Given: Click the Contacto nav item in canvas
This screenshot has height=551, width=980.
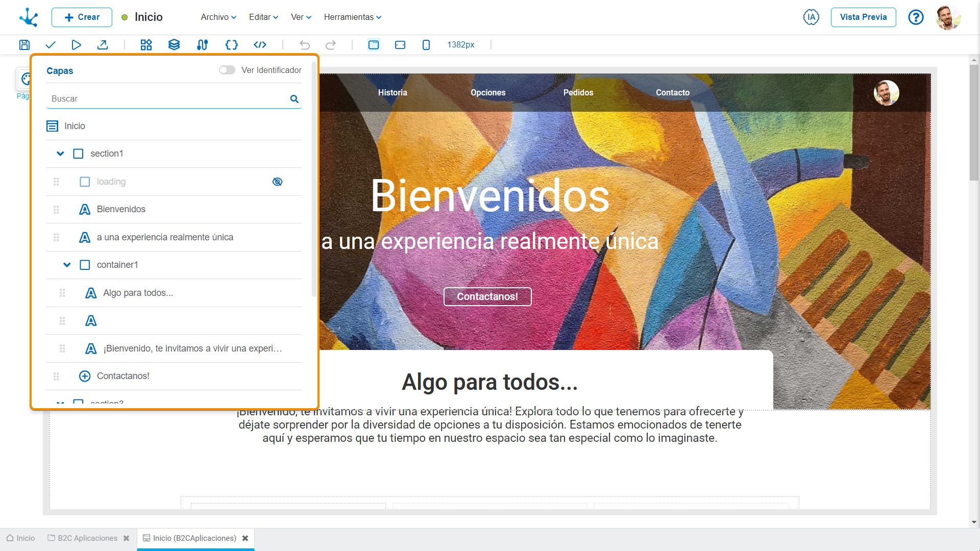Looking at the screenshot, I should (673, 92).
